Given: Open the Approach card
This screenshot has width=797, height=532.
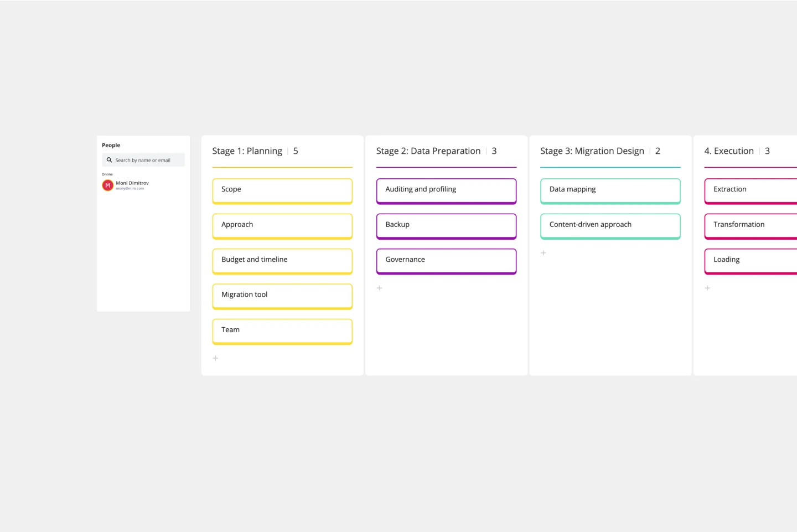Looking at the screenshot, I should 282,226.
